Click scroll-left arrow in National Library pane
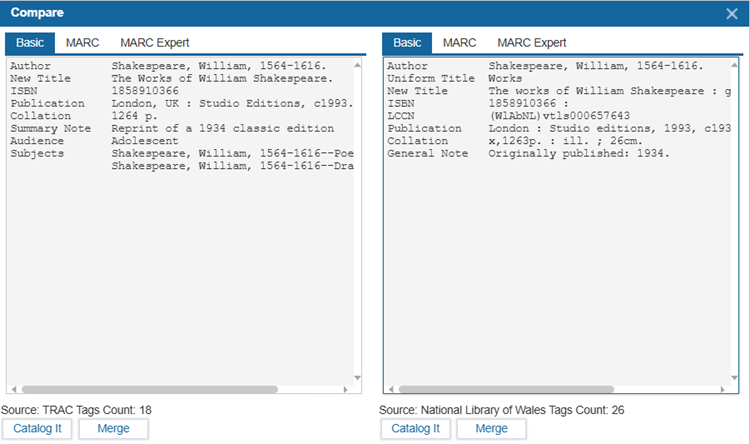 [x=391, y=389]
